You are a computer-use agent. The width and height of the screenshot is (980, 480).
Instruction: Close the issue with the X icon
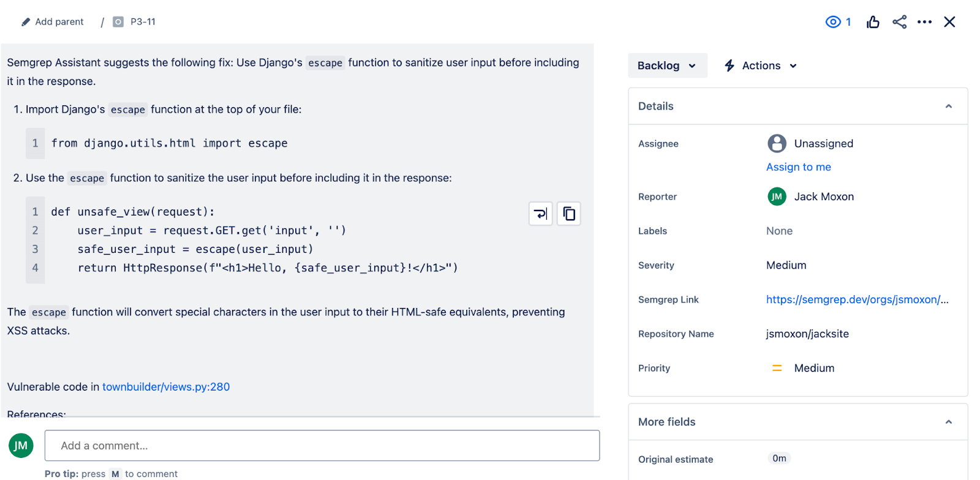click(949, 22)
